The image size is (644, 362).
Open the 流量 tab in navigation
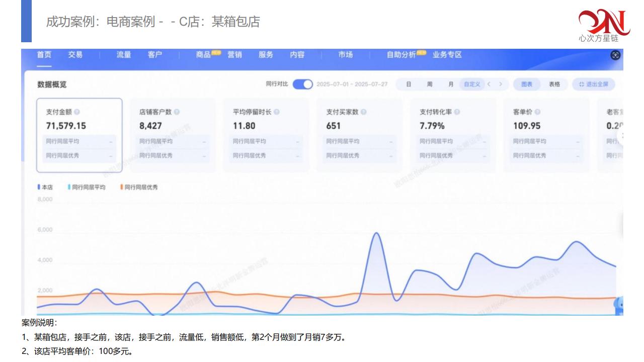(x=123, y=55)
